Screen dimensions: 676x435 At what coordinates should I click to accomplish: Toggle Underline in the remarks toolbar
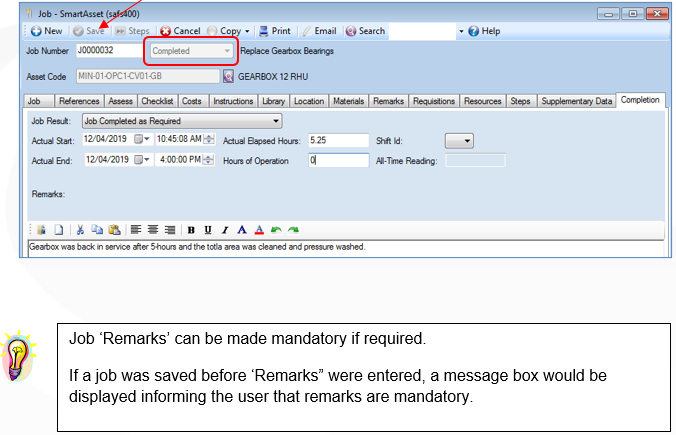click(x=208, y=230)
